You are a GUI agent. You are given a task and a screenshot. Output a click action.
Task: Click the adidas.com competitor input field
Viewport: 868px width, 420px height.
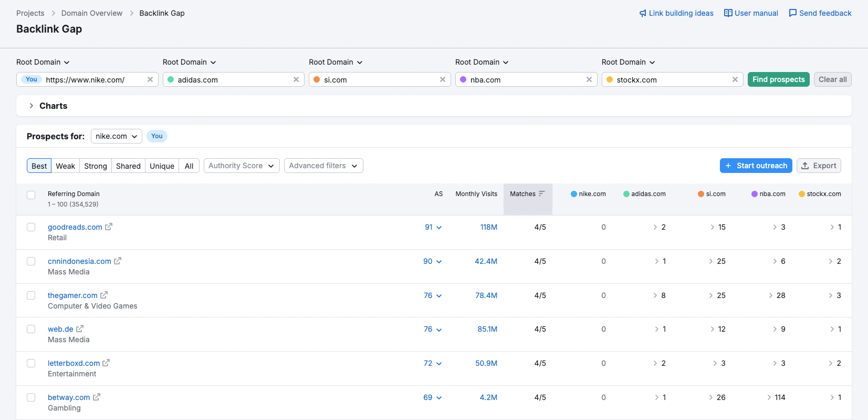point(234,79)
